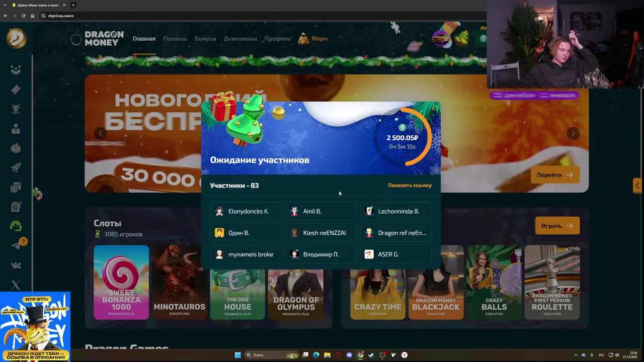Click the Играть button
Image resolution: width=644 pixels, height=362 pixels.
click(x=557, y=226)
